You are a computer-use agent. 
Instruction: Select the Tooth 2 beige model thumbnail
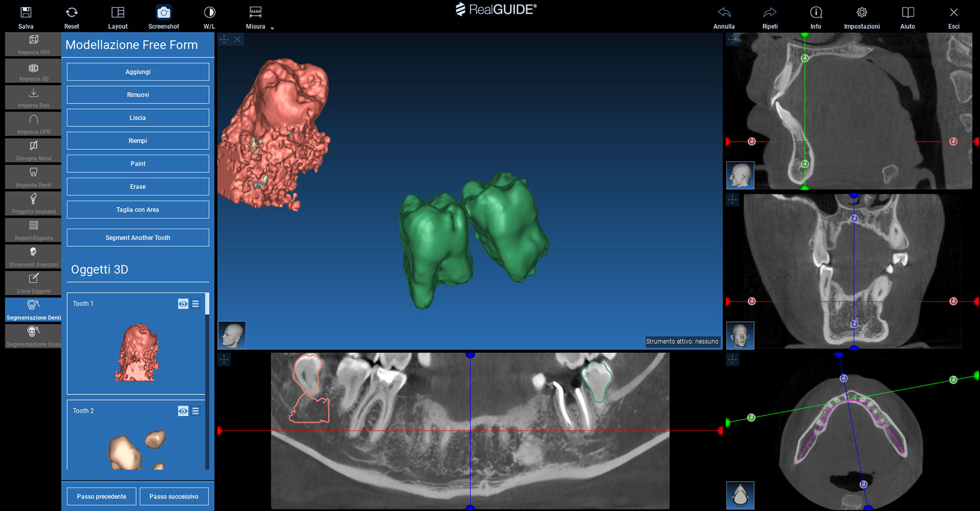137,449
